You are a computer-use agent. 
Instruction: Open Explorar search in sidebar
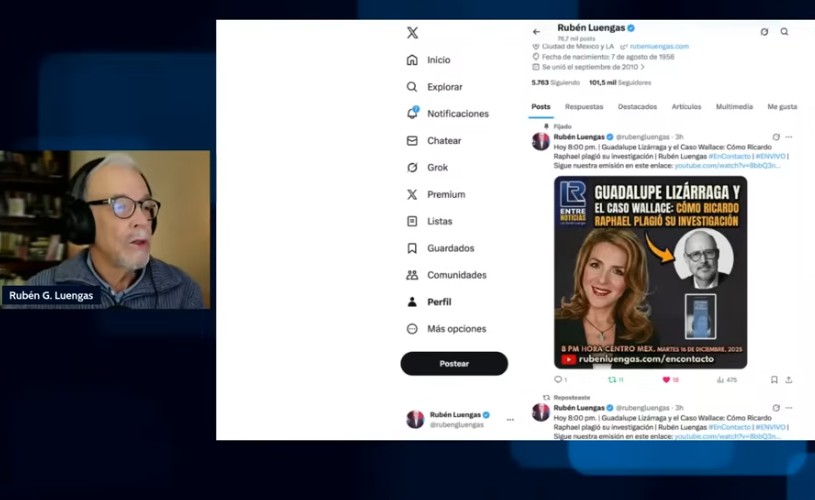[434, 87]
